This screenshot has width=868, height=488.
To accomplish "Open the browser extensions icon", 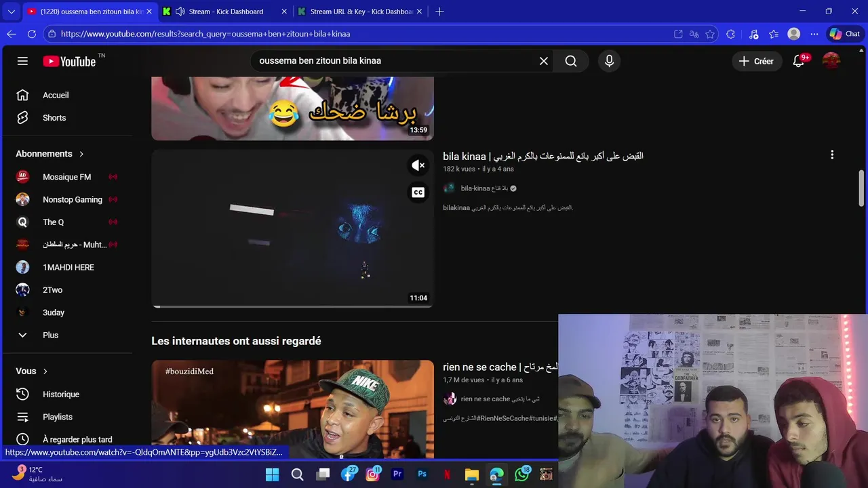I will click(730, 34).
